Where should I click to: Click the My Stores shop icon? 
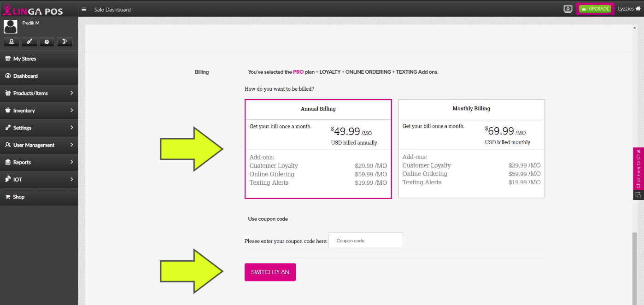[8, 59]
